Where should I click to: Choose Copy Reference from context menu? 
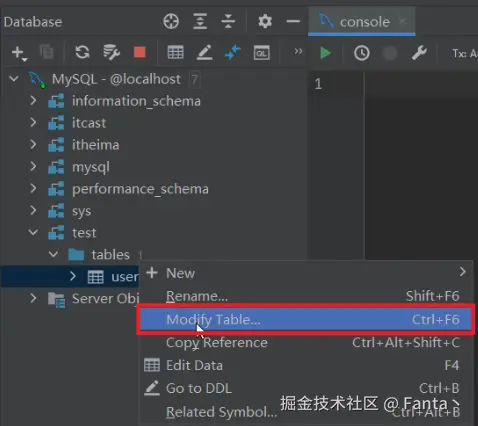[x=306, y=342]
